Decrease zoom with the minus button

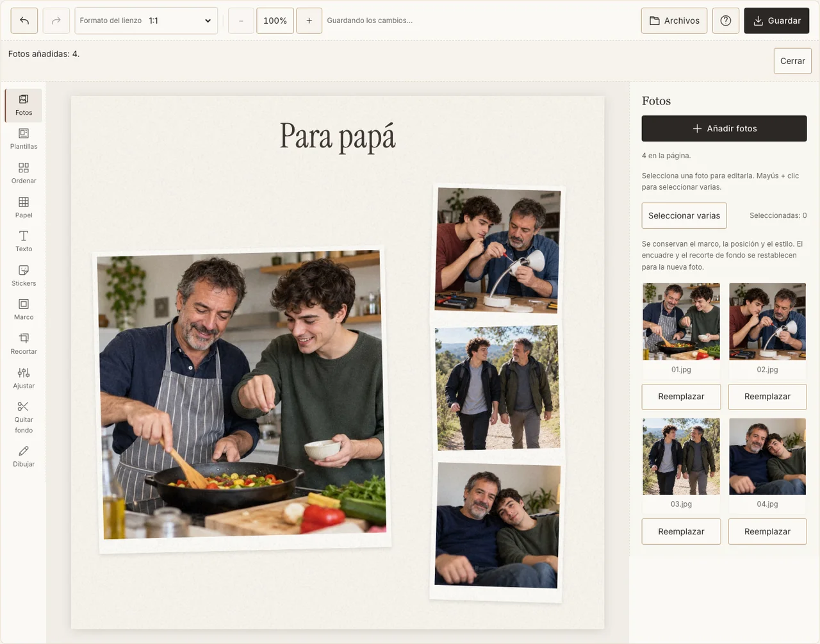[241, 21]
